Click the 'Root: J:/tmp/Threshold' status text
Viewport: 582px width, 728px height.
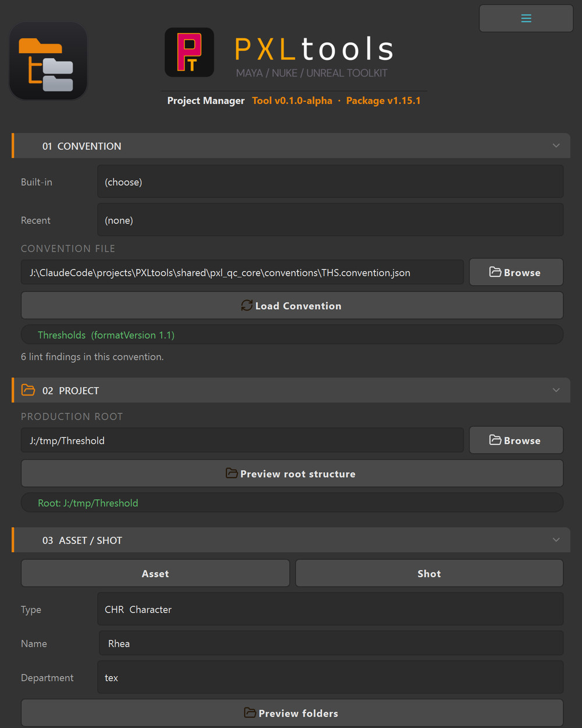click(x=88, y=503)
